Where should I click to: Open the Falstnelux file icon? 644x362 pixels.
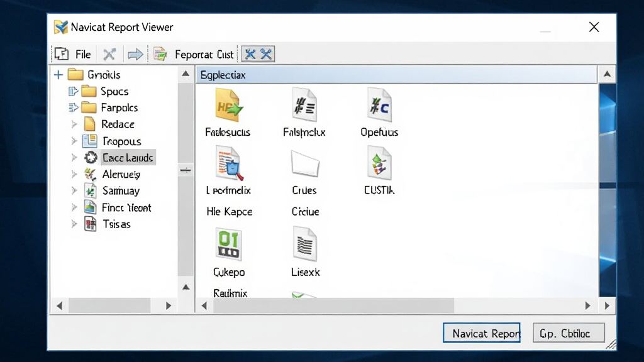(304, 105)
